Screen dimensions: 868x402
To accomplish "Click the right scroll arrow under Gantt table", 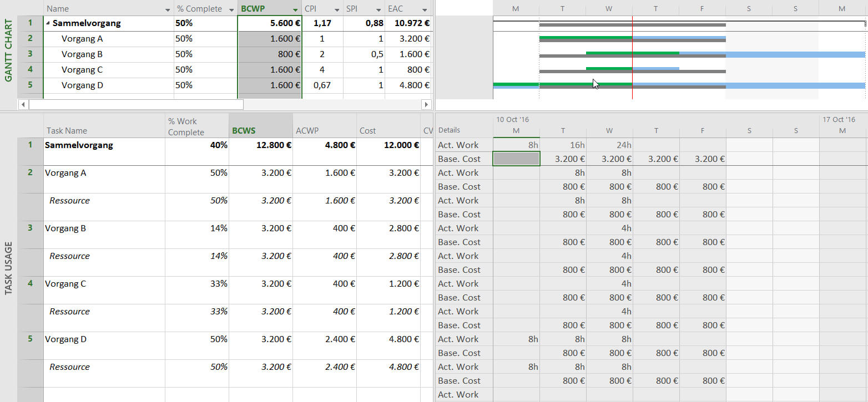I will click(x=426, y=104).
